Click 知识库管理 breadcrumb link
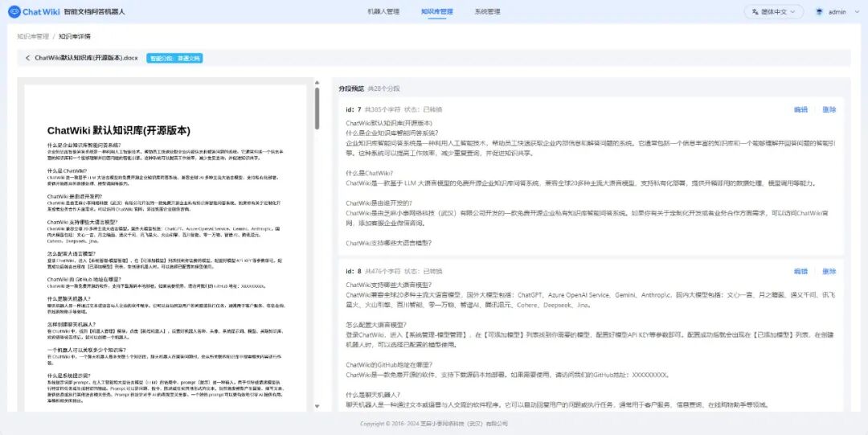Viewport: 868px width, 435px height. [33, 36]
